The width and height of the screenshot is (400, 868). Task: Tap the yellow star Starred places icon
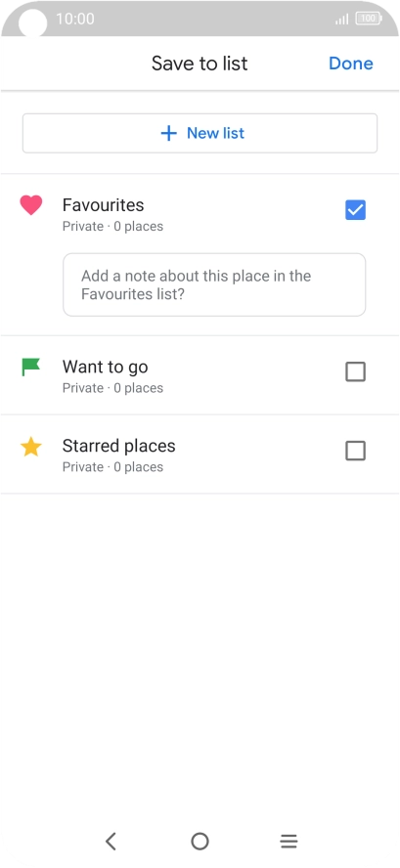coord(31,447)
